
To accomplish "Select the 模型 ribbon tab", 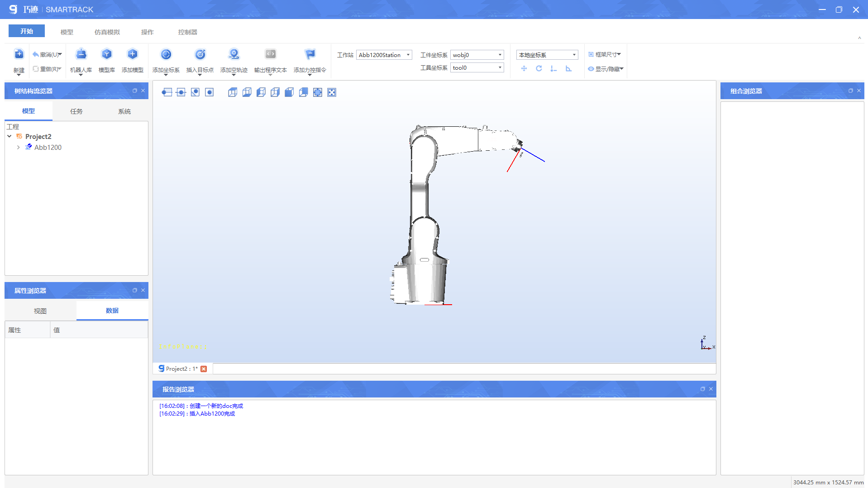I will tap(67, 32).
